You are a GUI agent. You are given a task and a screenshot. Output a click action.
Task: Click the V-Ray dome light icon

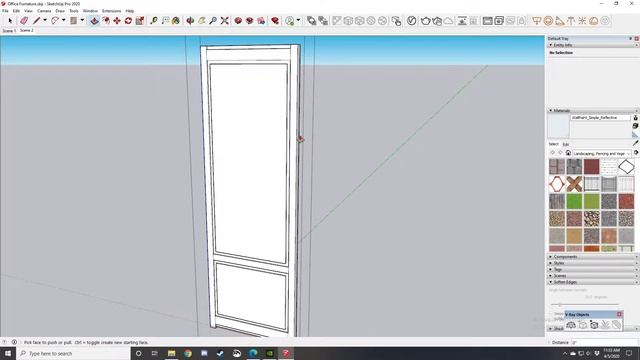coord(593,20)
